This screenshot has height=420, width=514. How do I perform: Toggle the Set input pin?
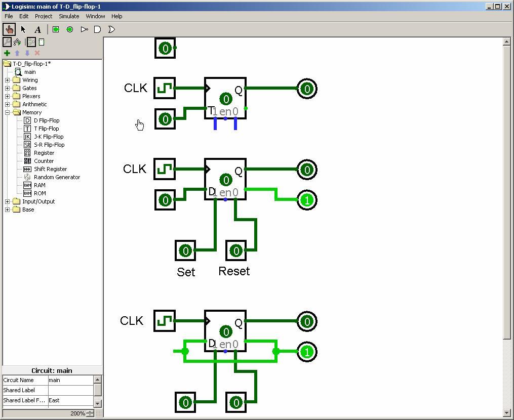(185, 250)
